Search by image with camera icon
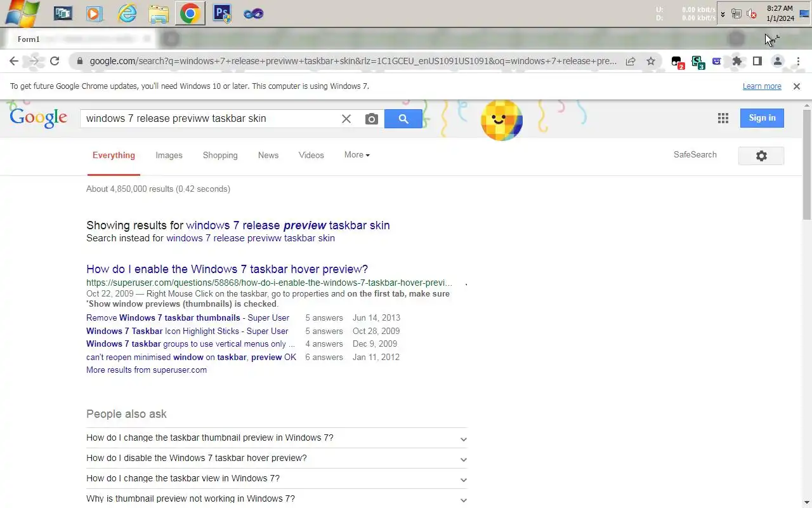This screenshot has width=812, height=508. click(x=372, y=119)
